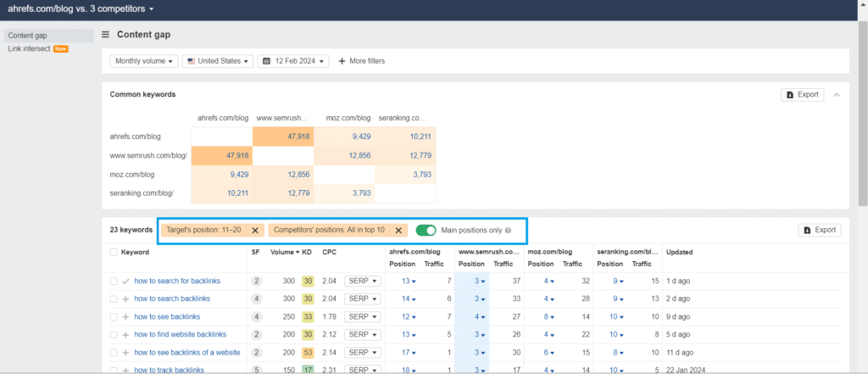The image size is (868, 374).
Task: Click the 3,793 cell in the moz.com/blog row
Action: coord(405,175)
